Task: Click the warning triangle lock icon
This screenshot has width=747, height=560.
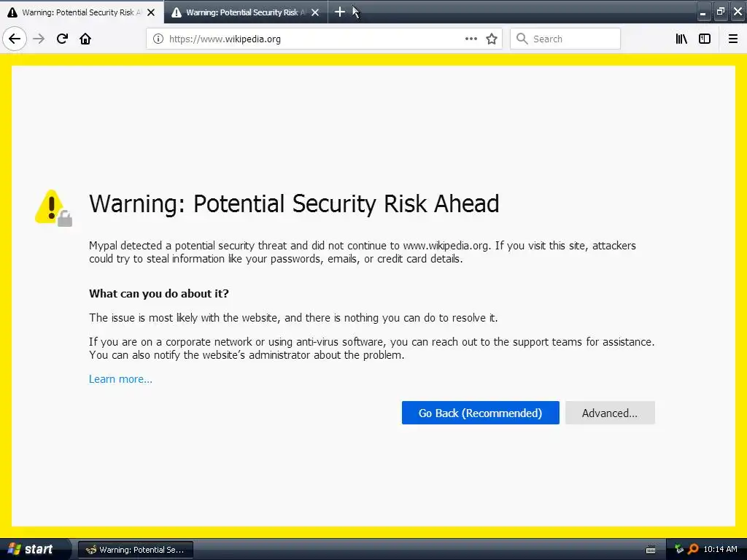Action: pos(53,208)
